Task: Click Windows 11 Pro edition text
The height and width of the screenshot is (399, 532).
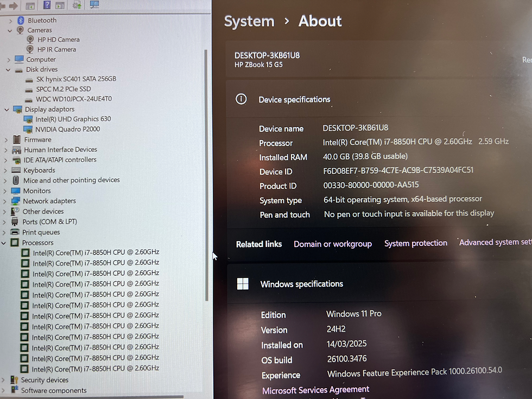Action: tap(354, 314)
